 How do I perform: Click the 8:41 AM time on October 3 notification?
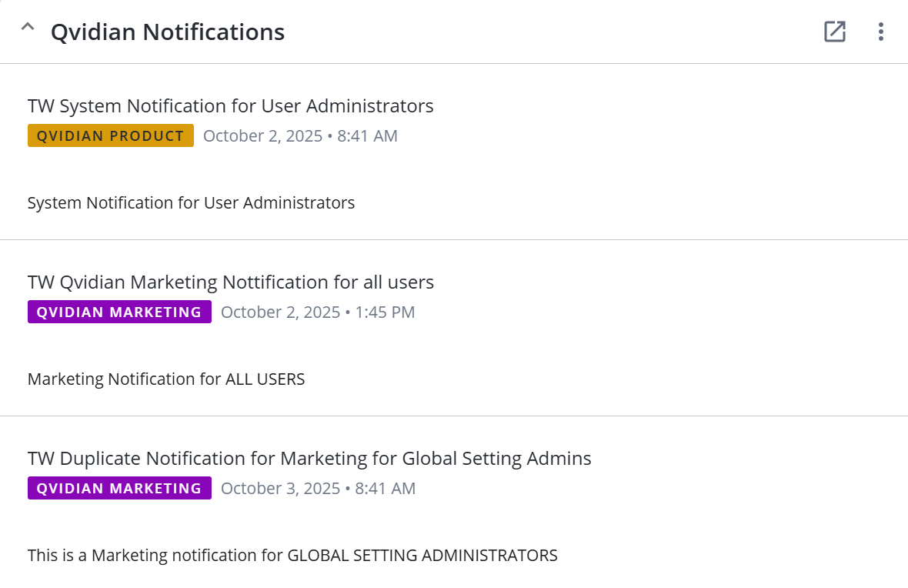click(386, 489)
